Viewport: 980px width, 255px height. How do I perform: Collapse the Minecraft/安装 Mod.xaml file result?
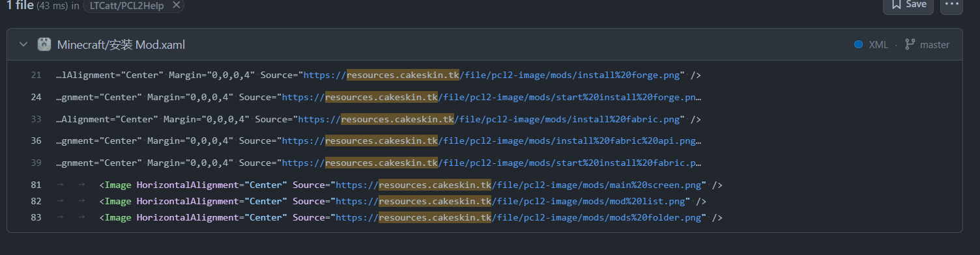click(23, 44)
